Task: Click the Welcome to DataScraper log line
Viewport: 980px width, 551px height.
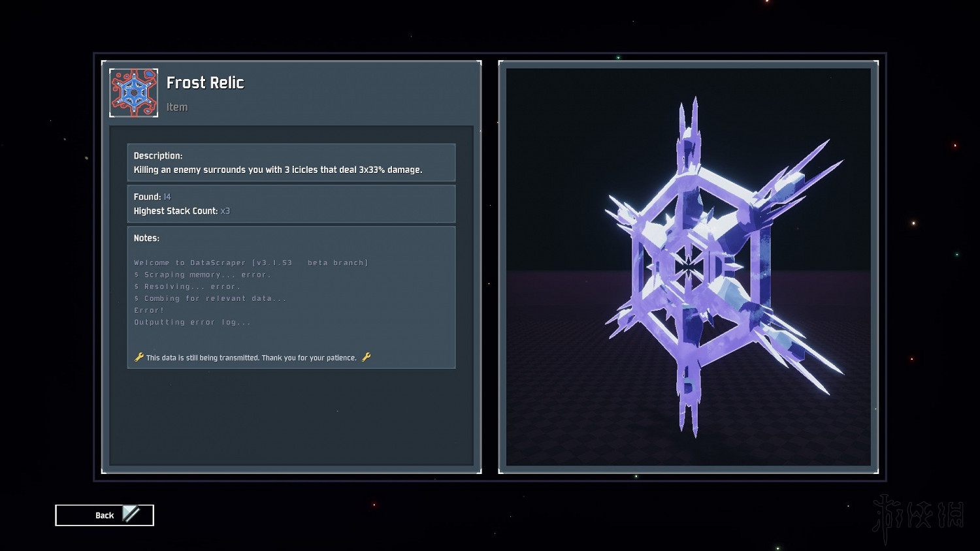Action: (x=251, y=262)
